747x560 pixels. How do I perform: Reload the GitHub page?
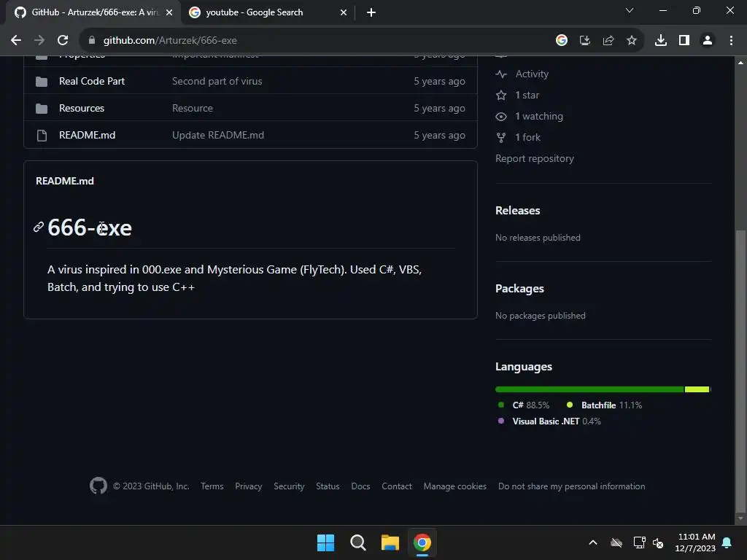click(63, 41)
